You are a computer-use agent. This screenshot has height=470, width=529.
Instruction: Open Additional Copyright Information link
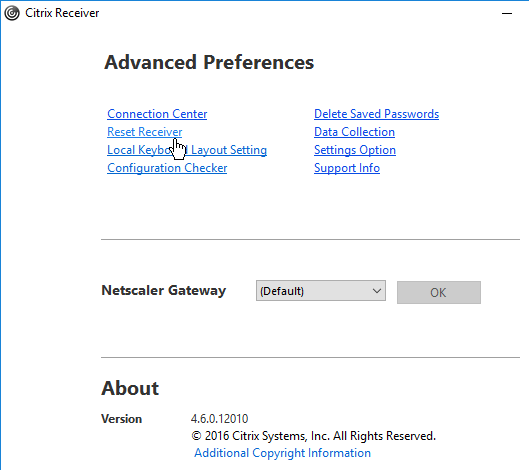click(x=282, y=453)
